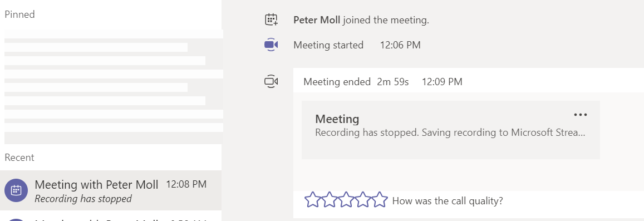Click the Recording has stopped status text
This screenshot has width=644, height=221.
(x=83, y=199)
